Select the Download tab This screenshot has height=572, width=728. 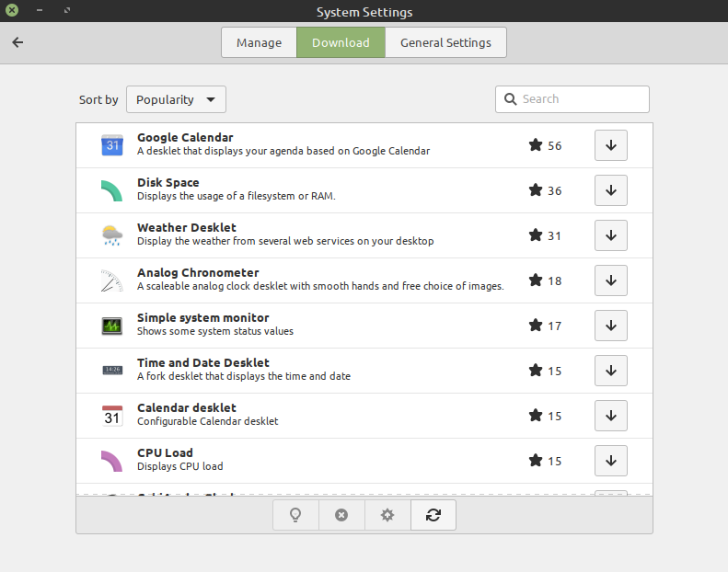[341, 42]
